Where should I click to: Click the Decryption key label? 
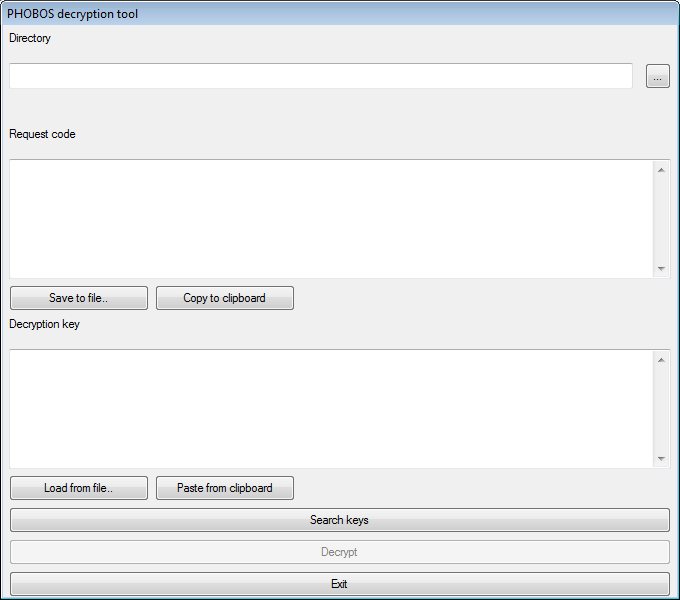44,324
